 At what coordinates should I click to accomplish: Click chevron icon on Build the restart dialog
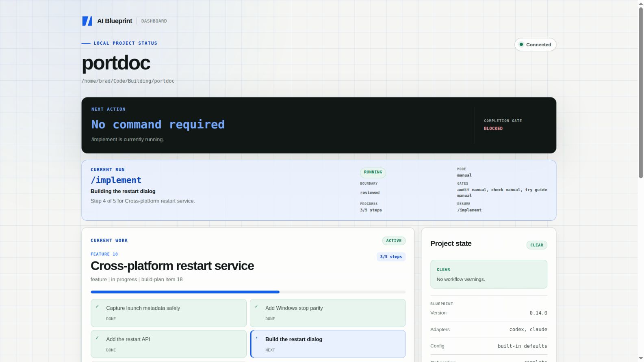click(x=256, y=338)
